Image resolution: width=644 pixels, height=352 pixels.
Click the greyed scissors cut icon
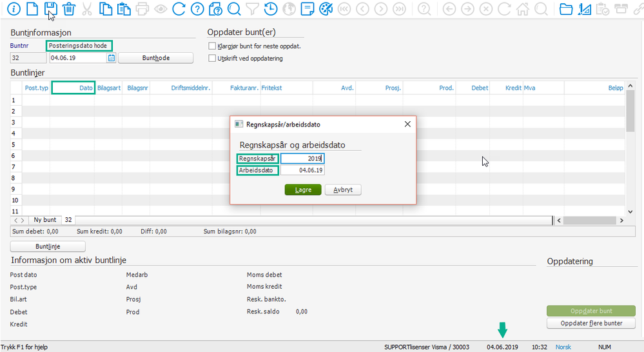(87, 8)
